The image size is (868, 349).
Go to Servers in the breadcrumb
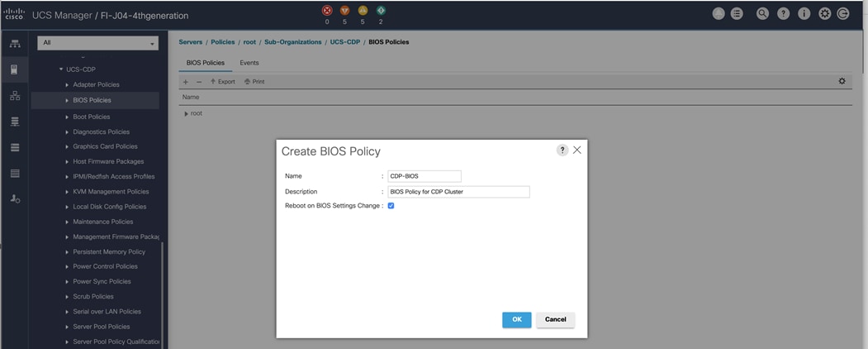(x=191, y=42)
